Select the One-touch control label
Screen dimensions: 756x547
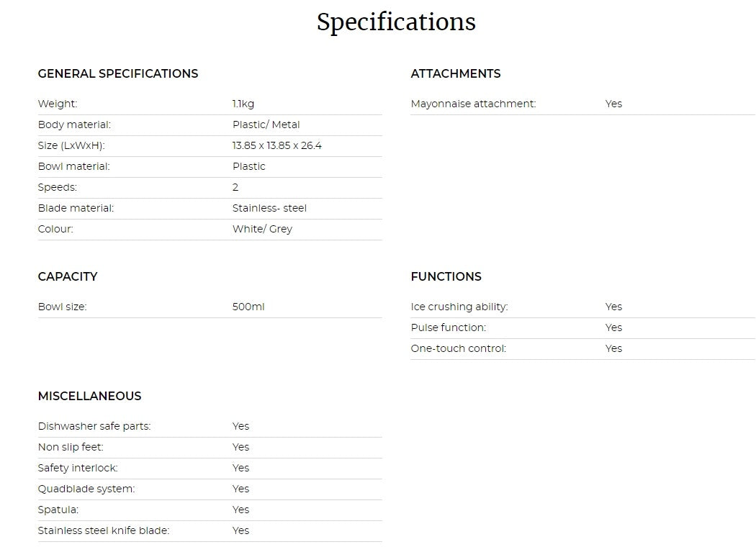[459, 348]
